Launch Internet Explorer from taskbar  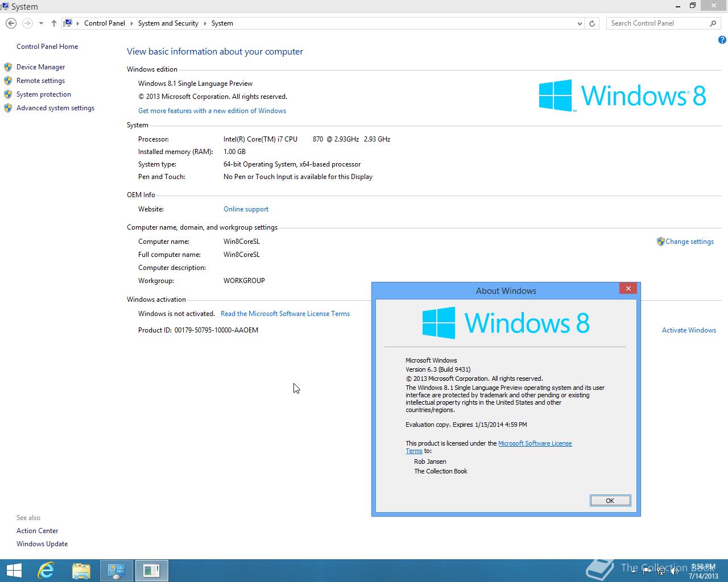click(46, 571)
